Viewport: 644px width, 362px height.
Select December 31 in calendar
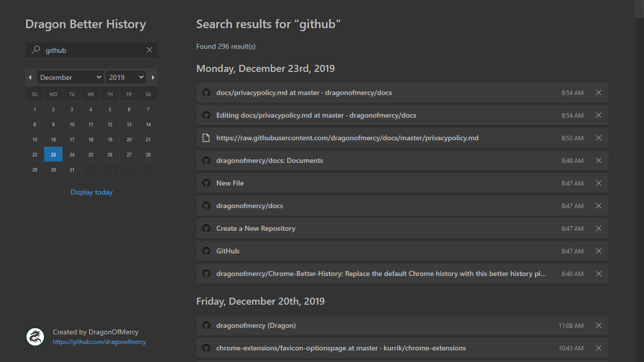click(72, 169)
